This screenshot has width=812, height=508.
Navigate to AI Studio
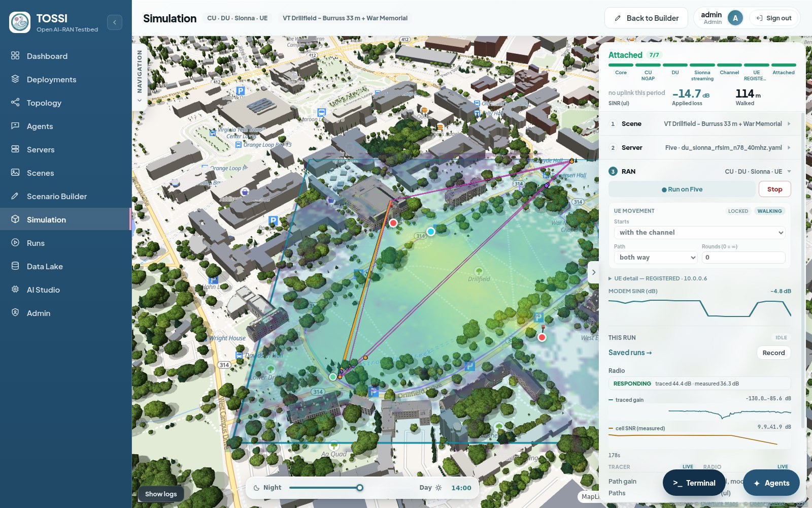pos(65,290)
